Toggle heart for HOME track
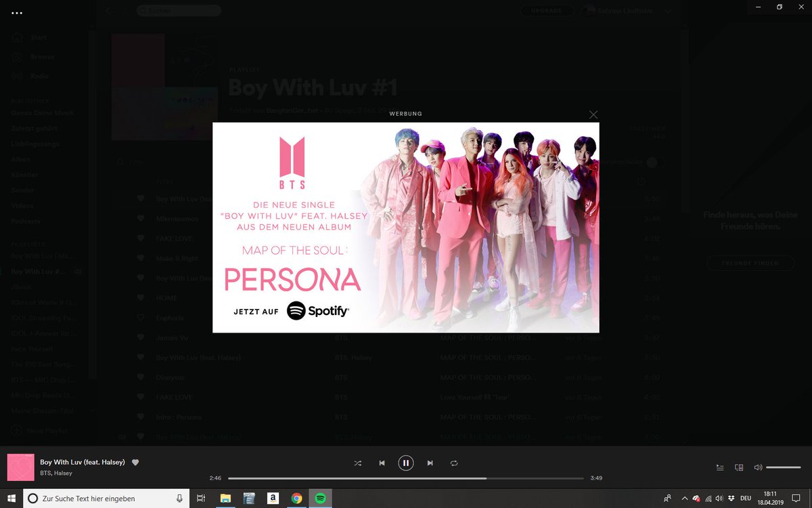The image size is (812, 508). coord(141,298)
